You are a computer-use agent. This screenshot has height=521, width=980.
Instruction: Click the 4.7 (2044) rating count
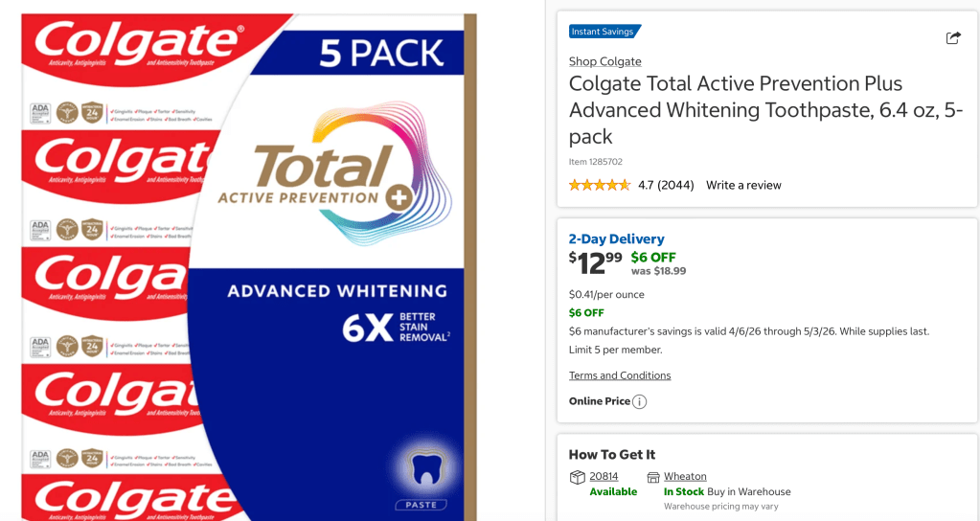pyautogui.click(x=666, y=185)
